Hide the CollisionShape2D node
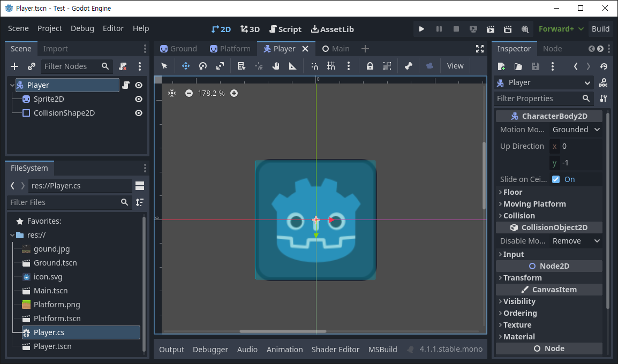 (x=139, y=113)
